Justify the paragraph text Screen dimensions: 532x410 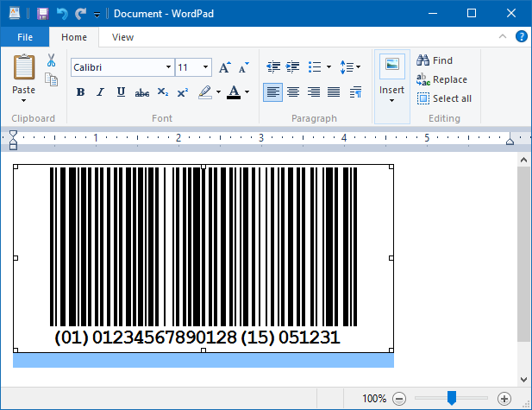334,92
